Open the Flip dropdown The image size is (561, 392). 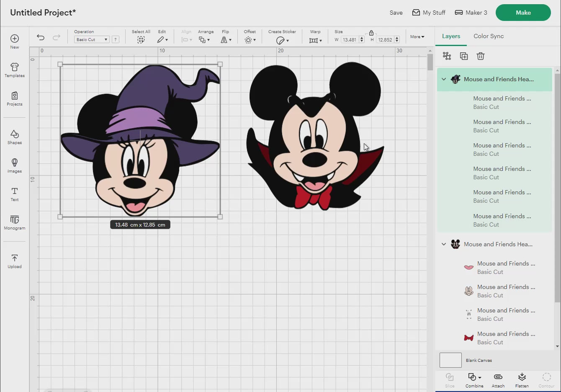point(226,40)
